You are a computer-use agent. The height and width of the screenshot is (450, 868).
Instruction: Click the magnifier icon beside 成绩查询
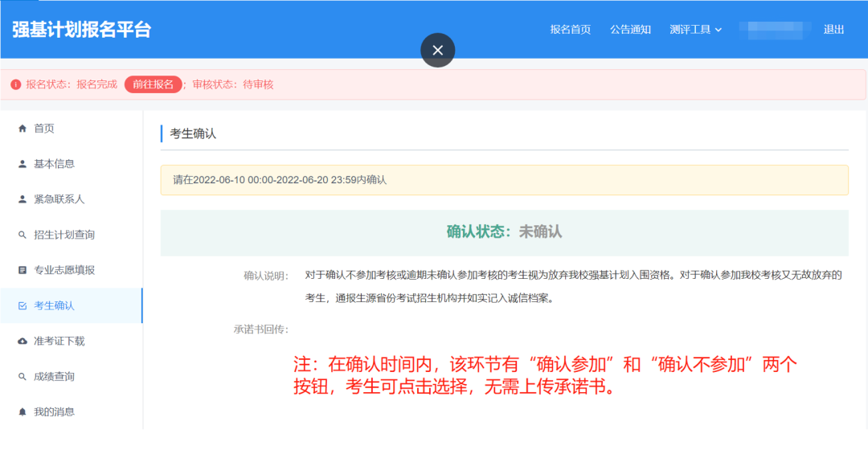pyautogui.click(x=23, y=377)
